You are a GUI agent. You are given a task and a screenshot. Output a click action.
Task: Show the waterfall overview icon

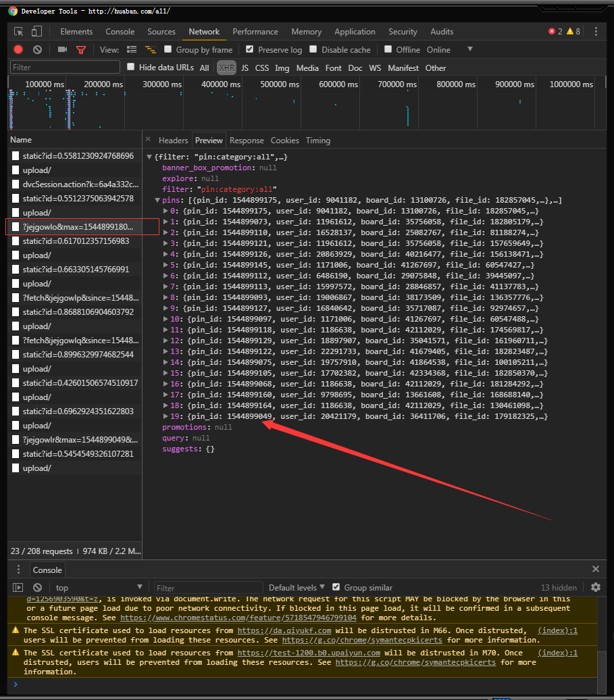[x=151, y=49]
